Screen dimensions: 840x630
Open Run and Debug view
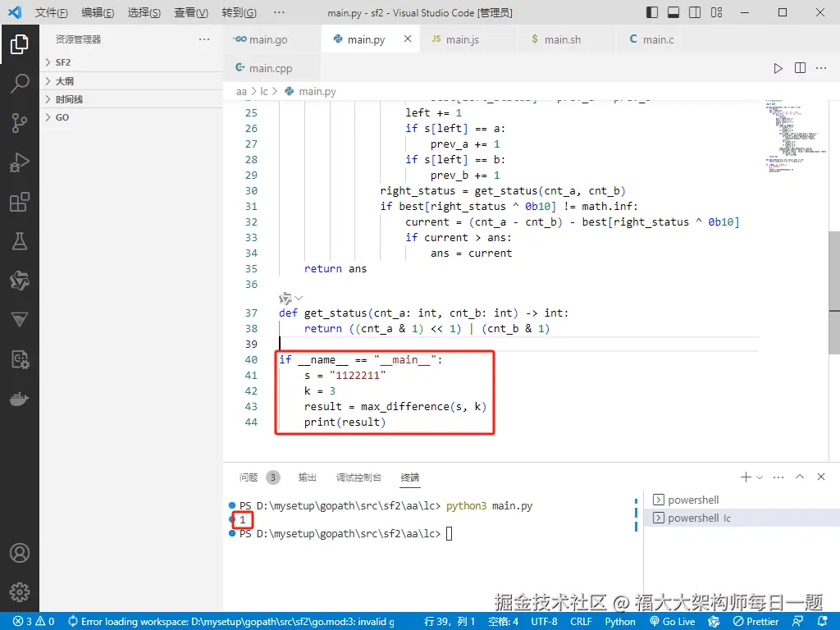coord(20,162)
